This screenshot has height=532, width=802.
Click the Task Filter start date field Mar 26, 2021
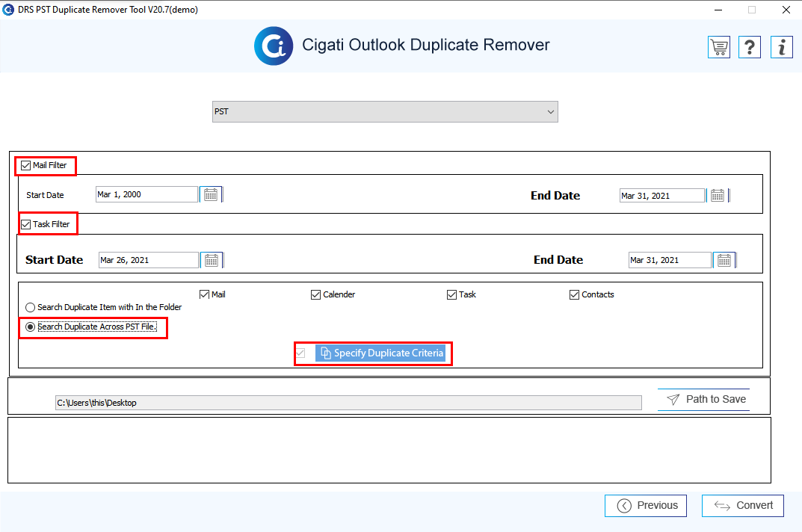click(148, 260)
